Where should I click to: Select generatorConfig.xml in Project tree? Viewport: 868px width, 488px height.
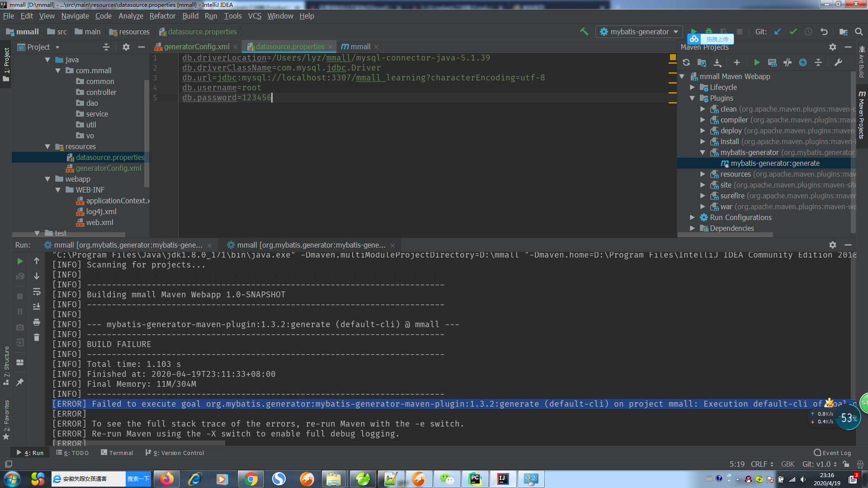pos(108,168)
